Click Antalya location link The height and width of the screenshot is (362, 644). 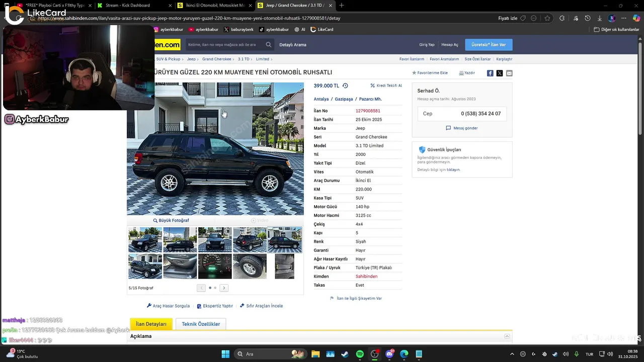[321, 99]
